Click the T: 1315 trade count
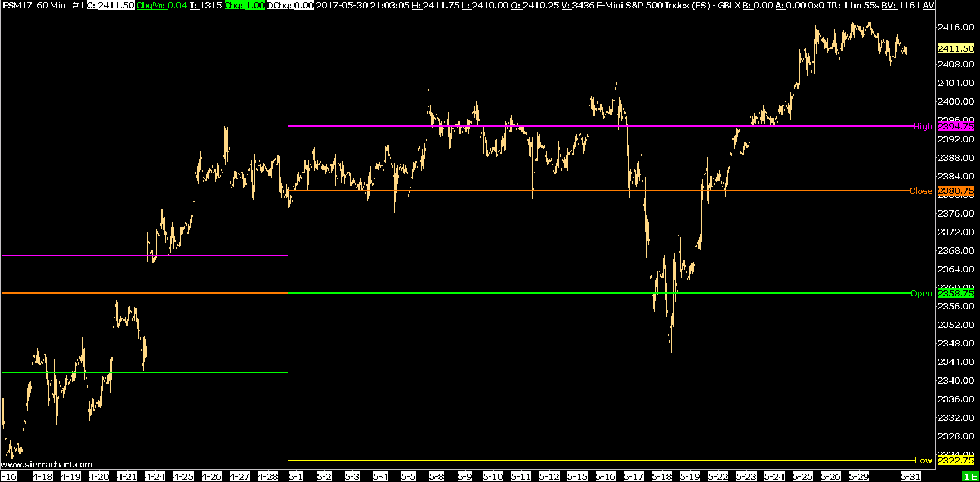This screenshot has width=980, height=482. click(x=205, y=5)
